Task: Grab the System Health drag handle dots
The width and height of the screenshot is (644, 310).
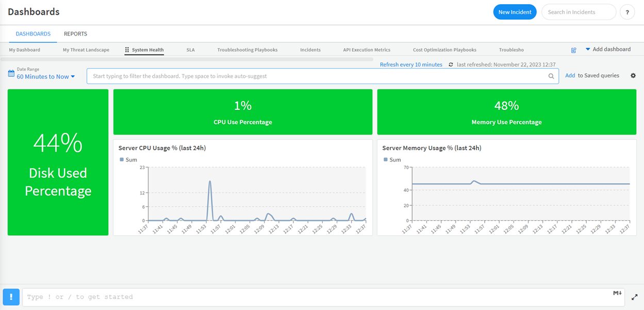Action: 127,50
